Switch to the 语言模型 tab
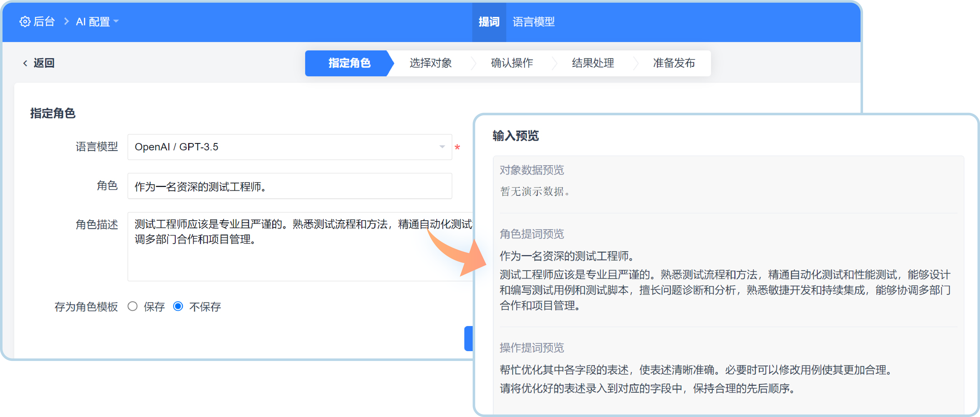Screen dimensions: 980x417 coord(533,22)
